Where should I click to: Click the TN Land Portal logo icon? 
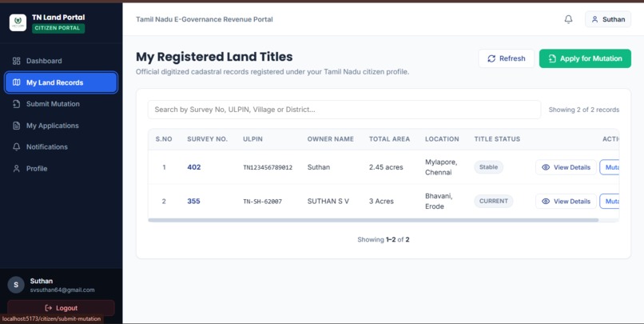tap(18, 22)
